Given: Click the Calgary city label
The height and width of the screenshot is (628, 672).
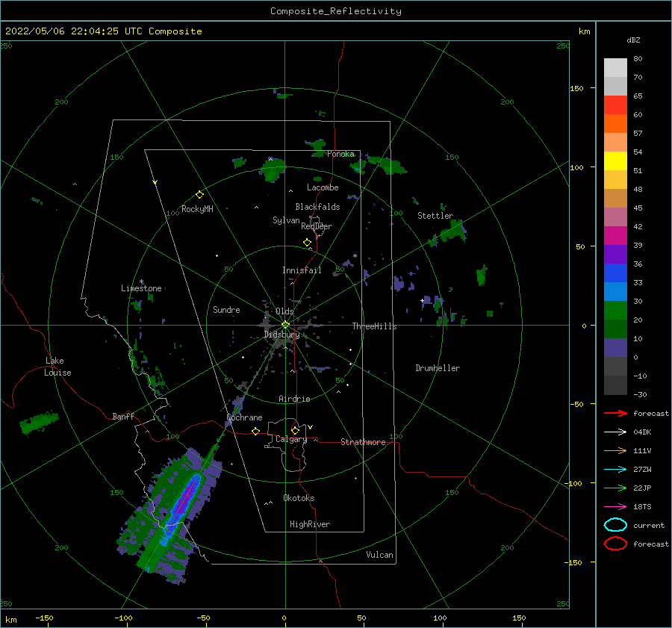Looking at the screenshot, I should click(x=291, y=439).
